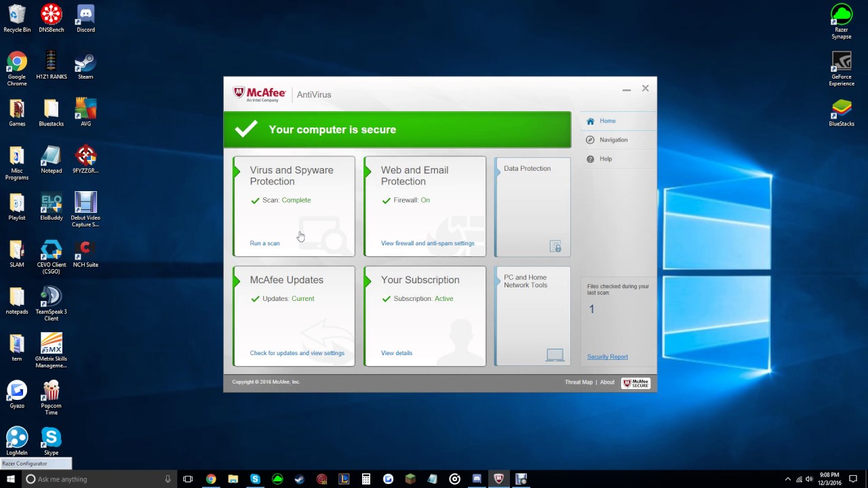868x488 pixels.
Task: Select the Notepad desktop icon
Action: point(51,159)
